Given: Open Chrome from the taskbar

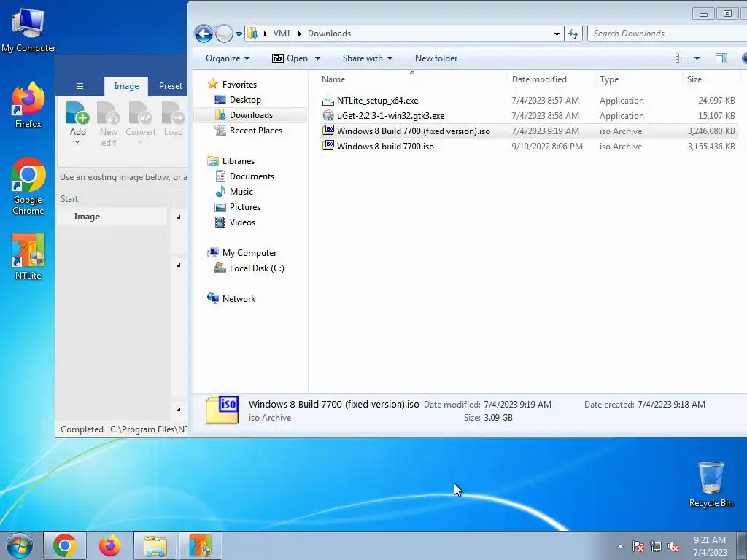Looking at the screenshot, I should [x=65, y=545].
